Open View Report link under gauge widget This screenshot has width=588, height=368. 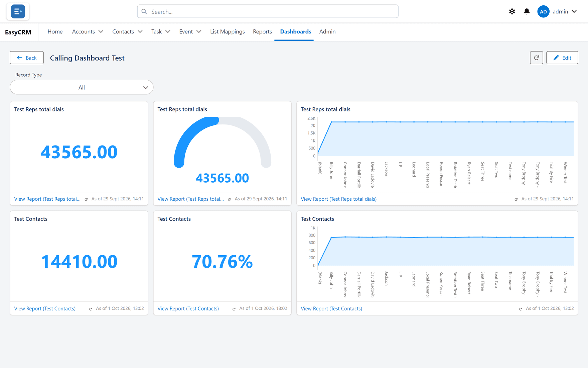tap(190, 199)
